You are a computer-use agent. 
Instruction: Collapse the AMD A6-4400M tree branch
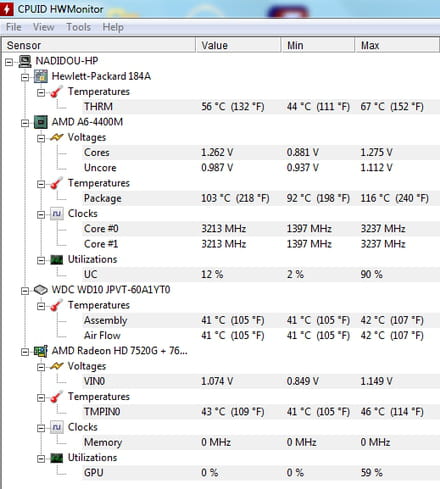coord(25,123)
